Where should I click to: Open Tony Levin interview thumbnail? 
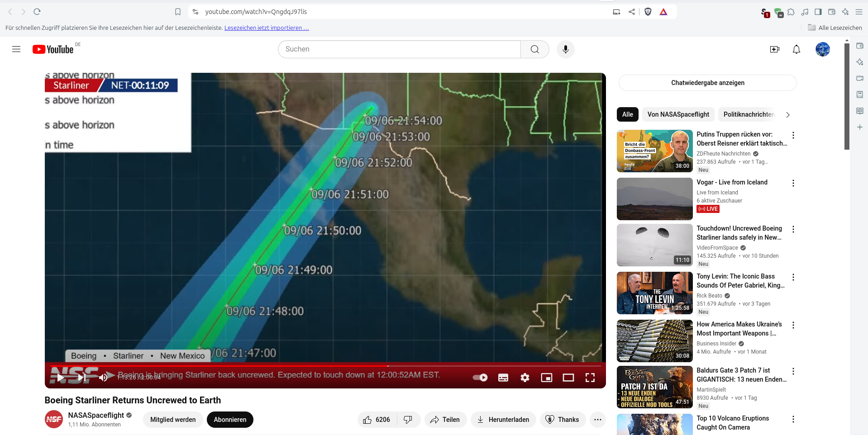tap(655, 293)
